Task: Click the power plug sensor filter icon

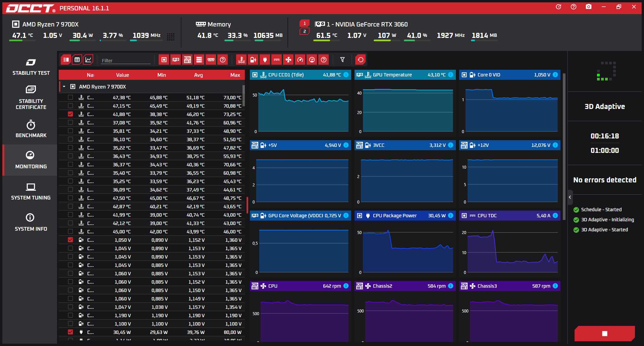Action: tap(265, 60)
